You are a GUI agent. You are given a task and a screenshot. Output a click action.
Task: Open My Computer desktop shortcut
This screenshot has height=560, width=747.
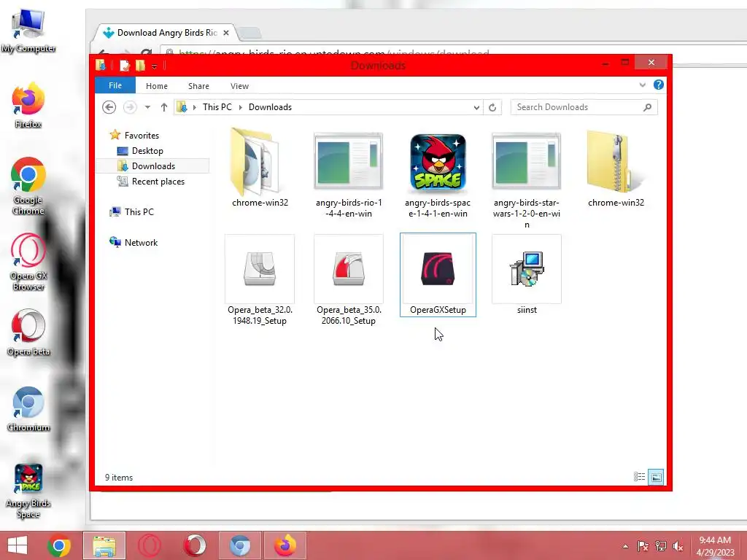tap(28, 31)
